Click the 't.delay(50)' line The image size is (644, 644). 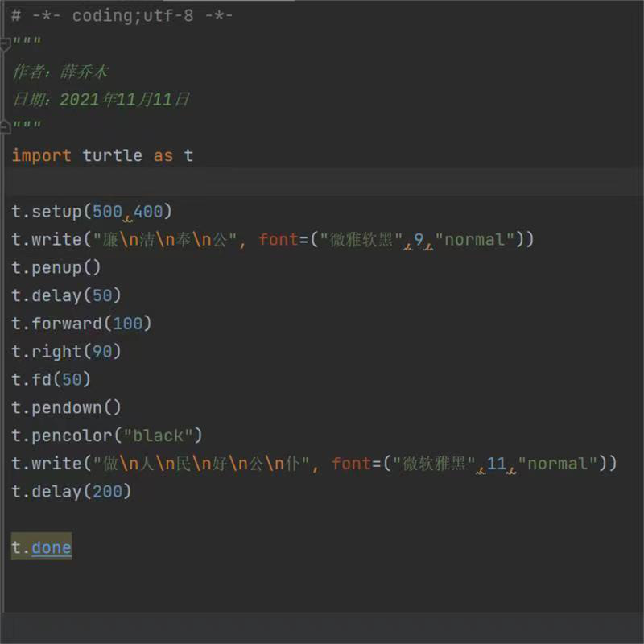[x=66, y=295]
